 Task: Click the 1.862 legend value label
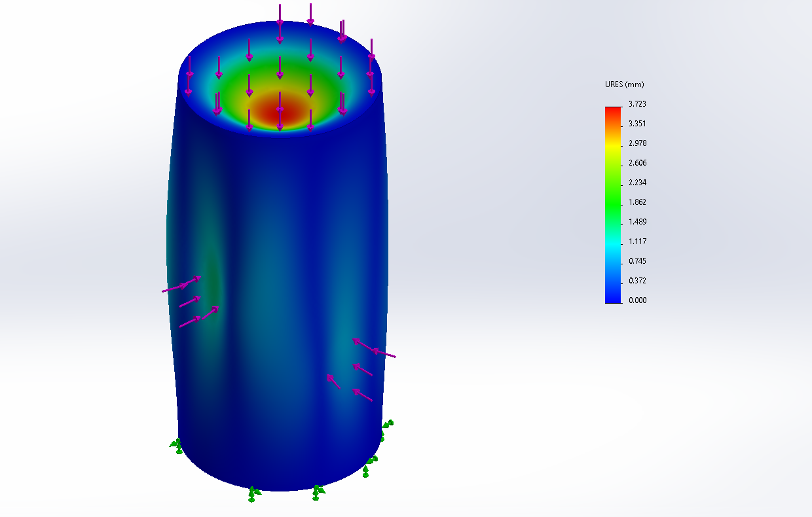pyautogui.click(x=637, y=202)
